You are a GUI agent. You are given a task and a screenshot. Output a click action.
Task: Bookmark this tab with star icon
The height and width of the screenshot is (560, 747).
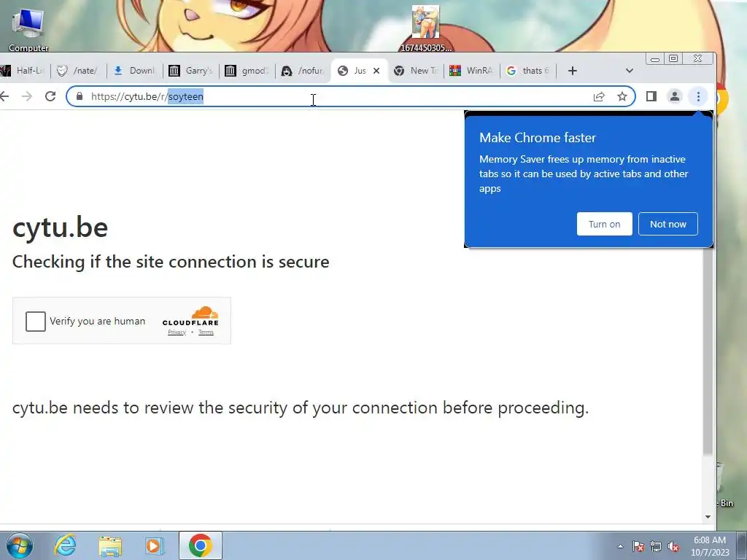point(622,97)
